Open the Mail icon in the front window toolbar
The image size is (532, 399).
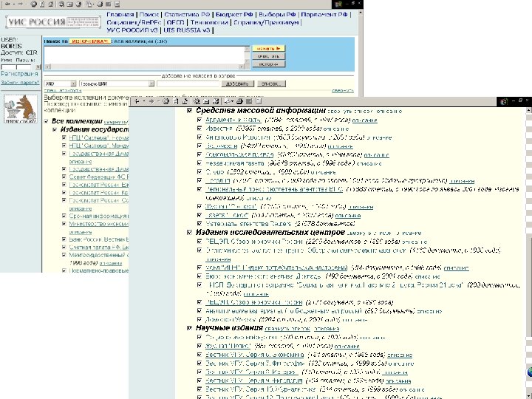click(228, 101)
